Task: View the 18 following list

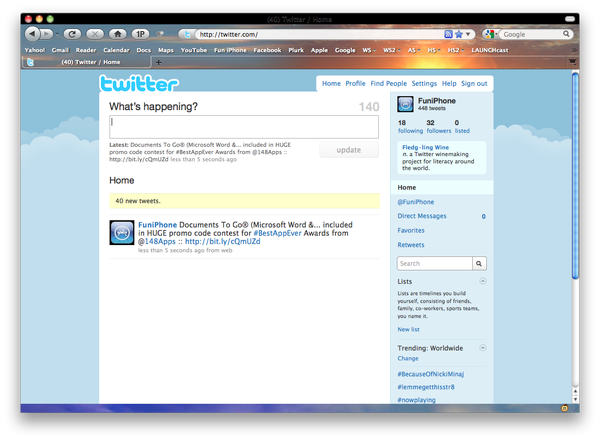Action: (410, 127)
